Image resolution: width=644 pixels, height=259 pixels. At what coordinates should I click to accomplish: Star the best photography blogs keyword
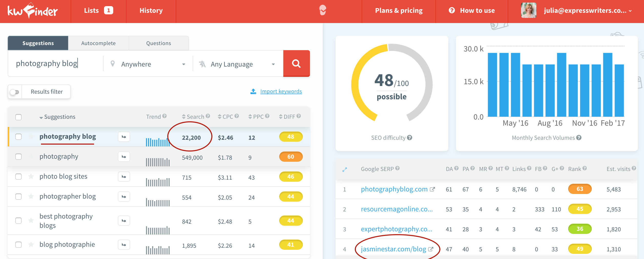pyautogui.click(x=31, y=220)
